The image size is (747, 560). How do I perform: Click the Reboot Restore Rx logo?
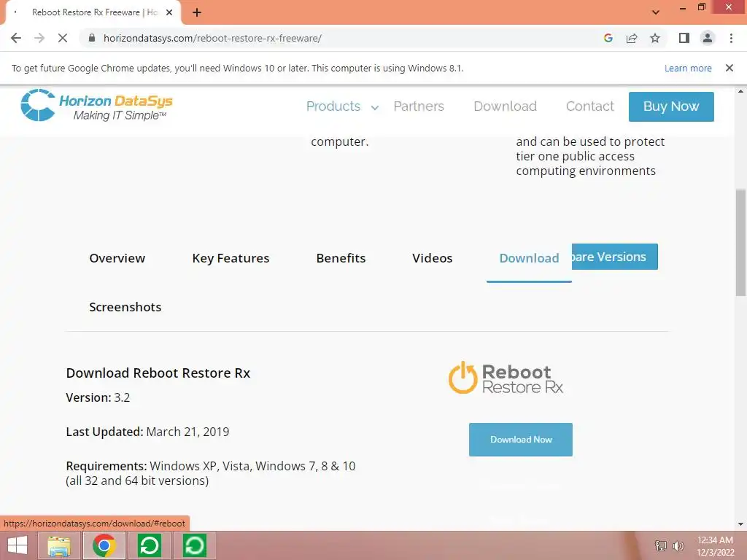pos(506,378)
